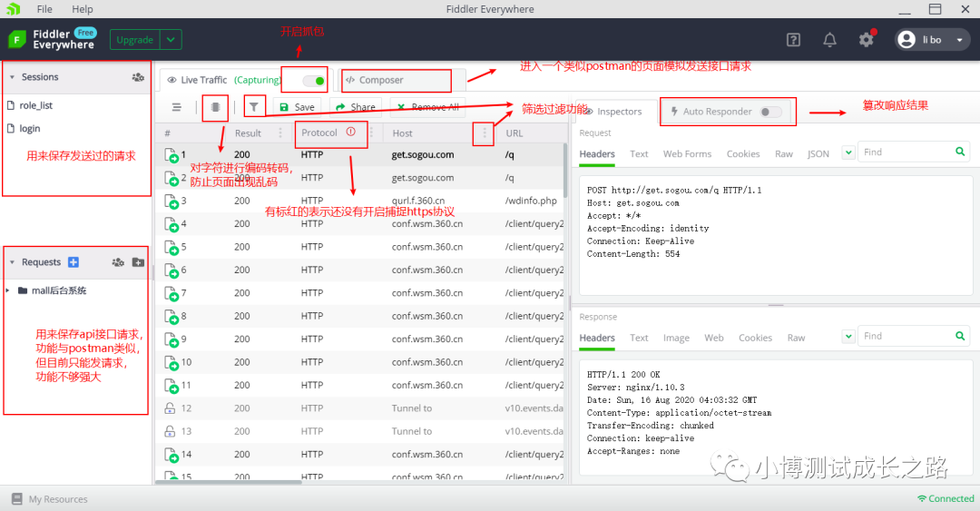
Task: Click the Save button
Action: (x=297, y=107)
